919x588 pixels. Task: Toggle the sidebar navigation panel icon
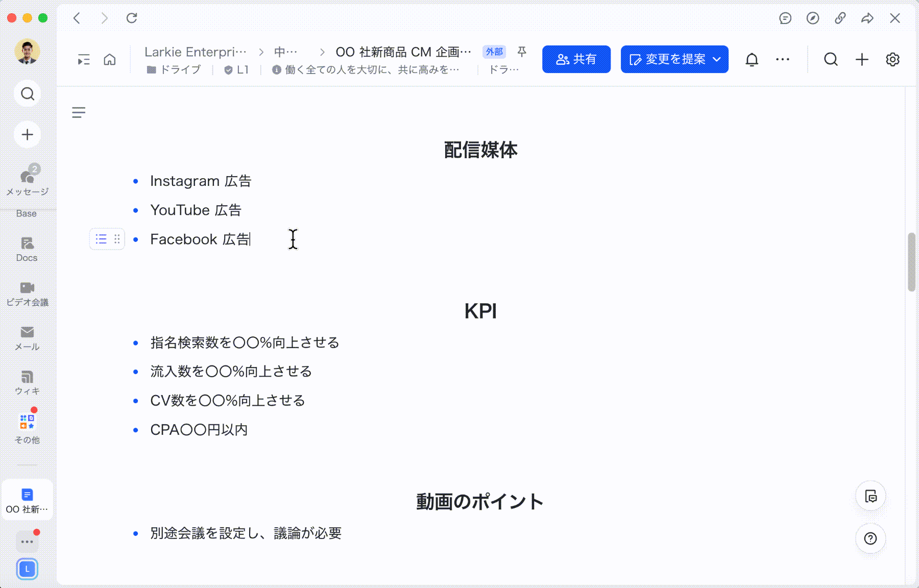click(84, 60)
